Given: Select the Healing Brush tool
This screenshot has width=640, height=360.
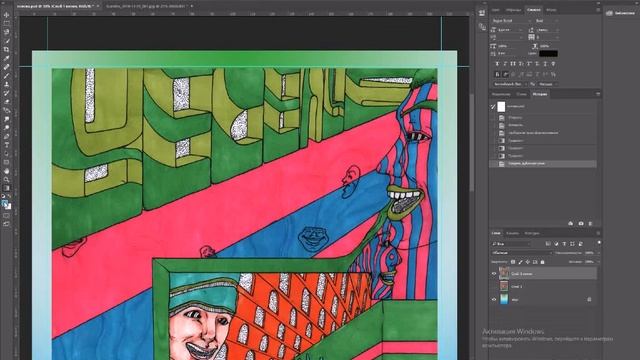Looking at the screenshot, I should point(7,67).
